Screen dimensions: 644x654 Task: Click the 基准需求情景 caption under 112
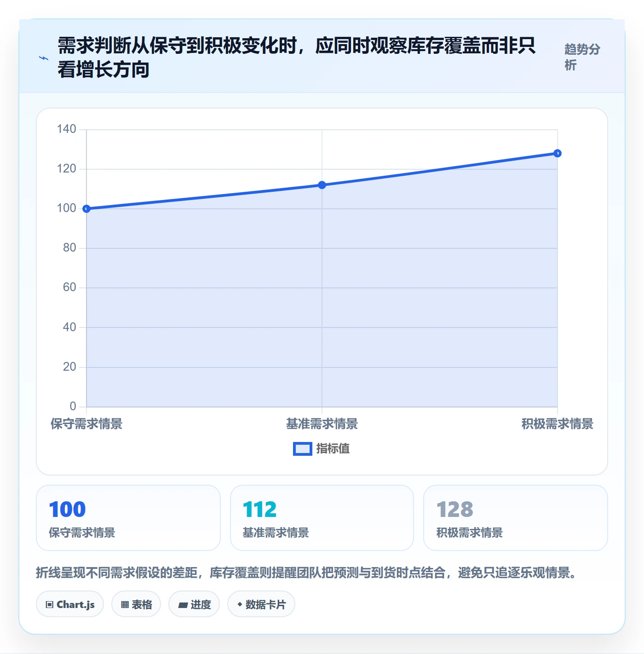(x=276, y=533)
